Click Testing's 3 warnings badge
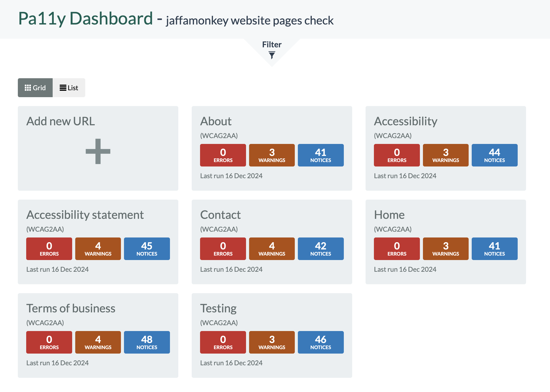The width and height of the screenshot is (550, 392). (272, 342)
